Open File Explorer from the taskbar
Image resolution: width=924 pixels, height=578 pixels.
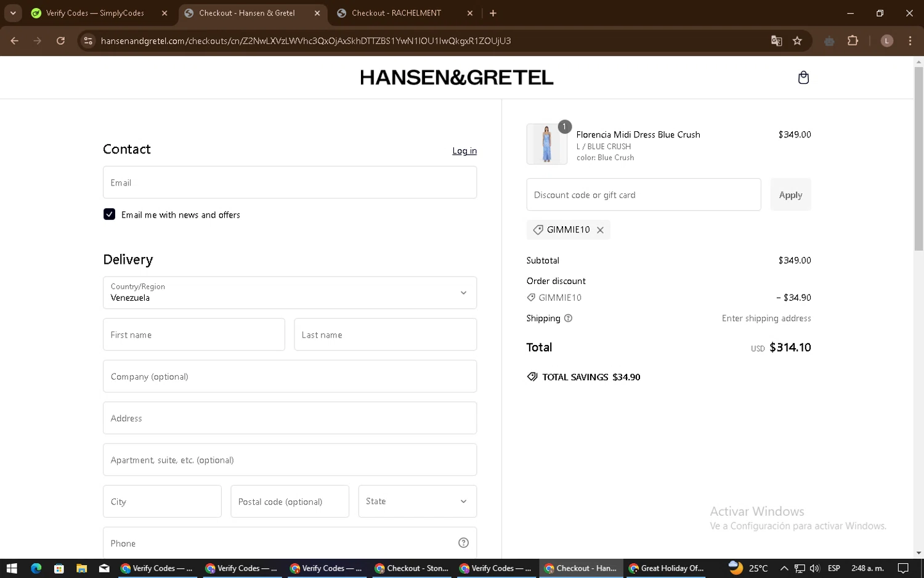[x=81, y=568]
